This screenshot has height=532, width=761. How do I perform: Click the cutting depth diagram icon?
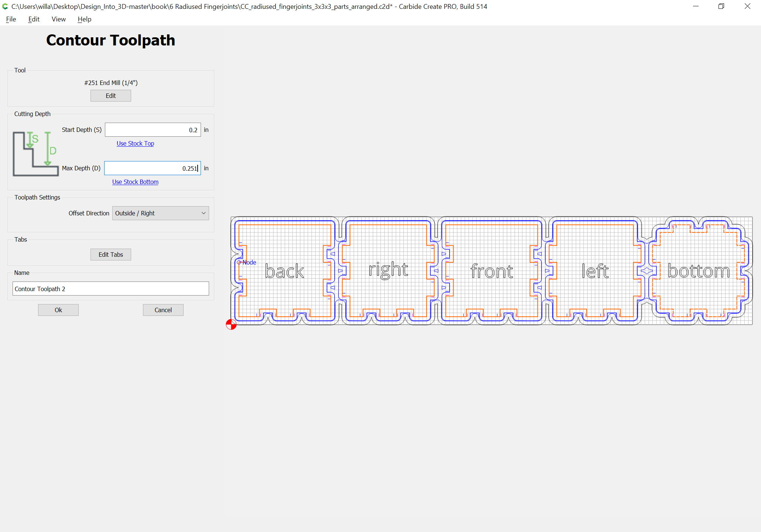coord(36,154)
